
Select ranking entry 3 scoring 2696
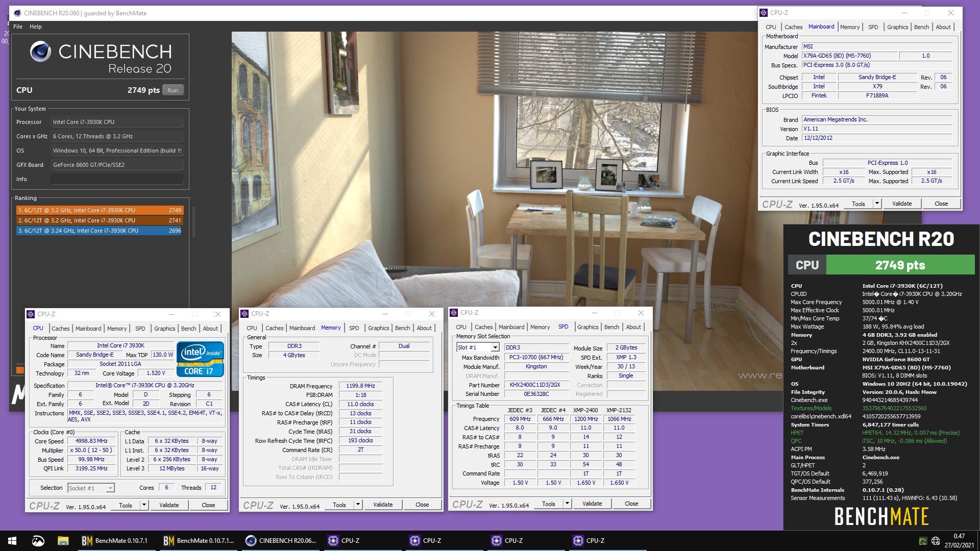tap(100, 231)
